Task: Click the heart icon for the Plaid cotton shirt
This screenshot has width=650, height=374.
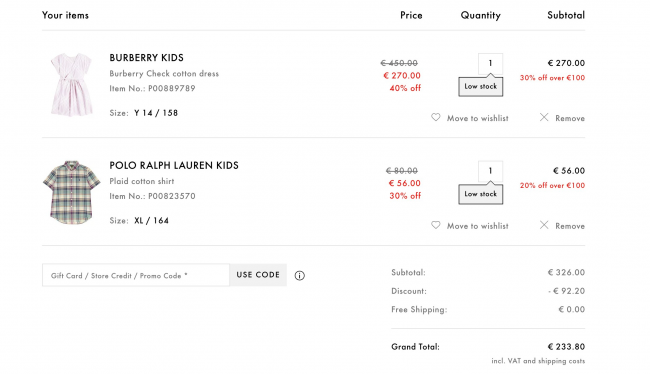Action: pos(435,225)
